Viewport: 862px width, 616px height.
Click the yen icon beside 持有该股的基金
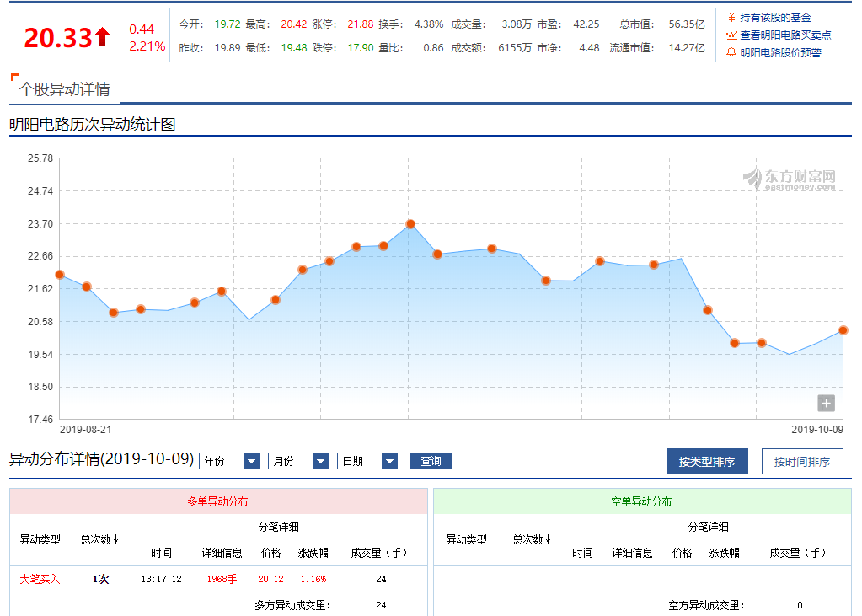point(731,18)
